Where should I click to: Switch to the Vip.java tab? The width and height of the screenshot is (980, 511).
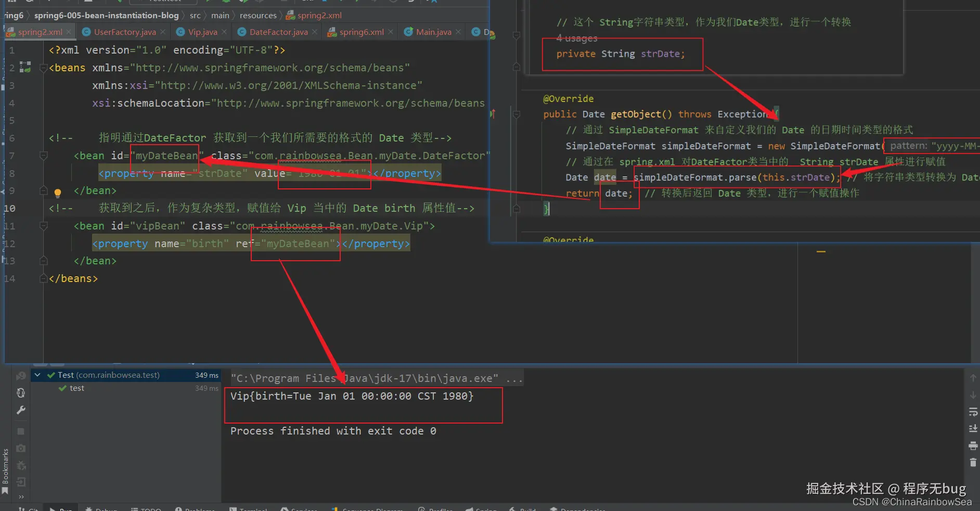pyautogui.click(x=202, y=32)
